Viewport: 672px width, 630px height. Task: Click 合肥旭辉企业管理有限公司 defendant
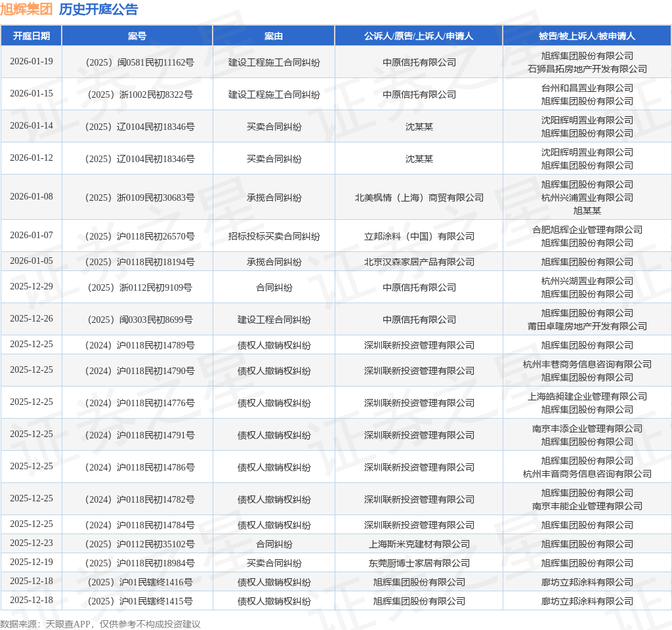point(587,230)
